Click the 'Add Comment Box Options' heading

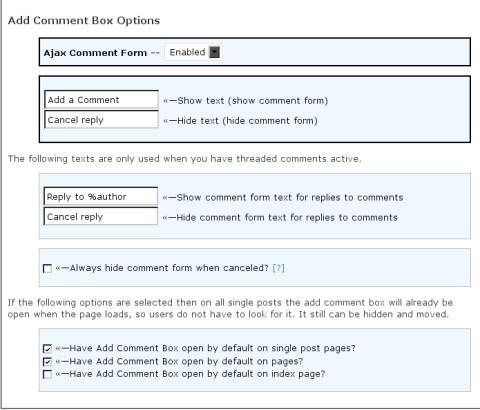click(x=84, y=20)
